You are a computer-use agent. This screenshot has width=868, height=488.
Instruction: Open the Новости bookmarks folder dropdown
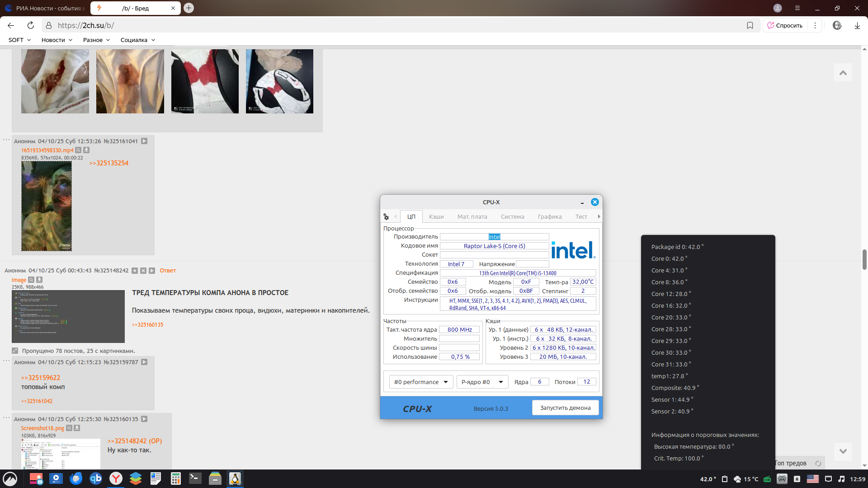(x=57, y=40)
